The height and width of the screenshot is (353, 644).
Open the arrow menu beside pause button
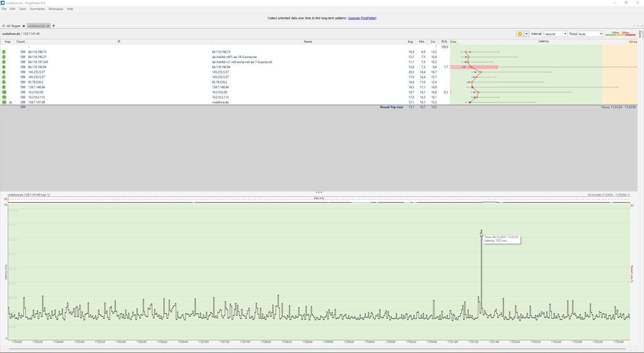527,34
